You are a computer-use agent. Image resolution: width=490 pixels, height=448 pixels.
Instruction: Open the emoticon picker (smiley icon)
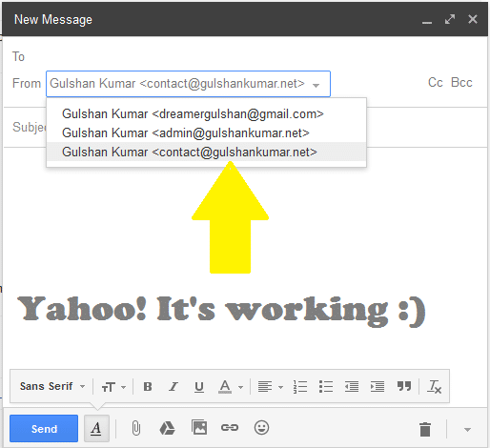point(261,427)
